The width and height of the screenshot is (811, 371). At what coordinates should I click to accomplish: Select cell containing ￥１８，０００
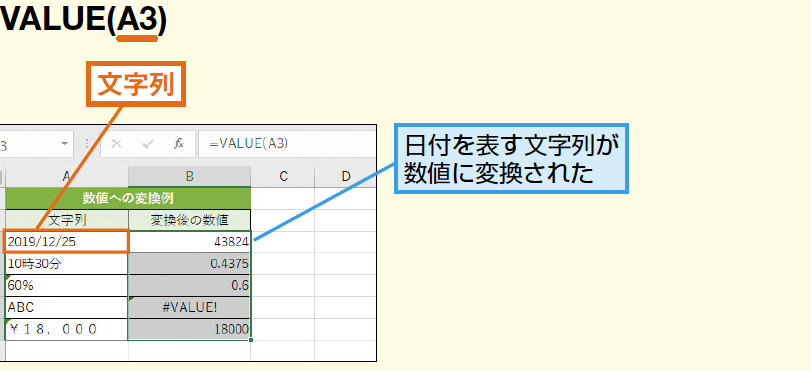(x=66, y=329)
